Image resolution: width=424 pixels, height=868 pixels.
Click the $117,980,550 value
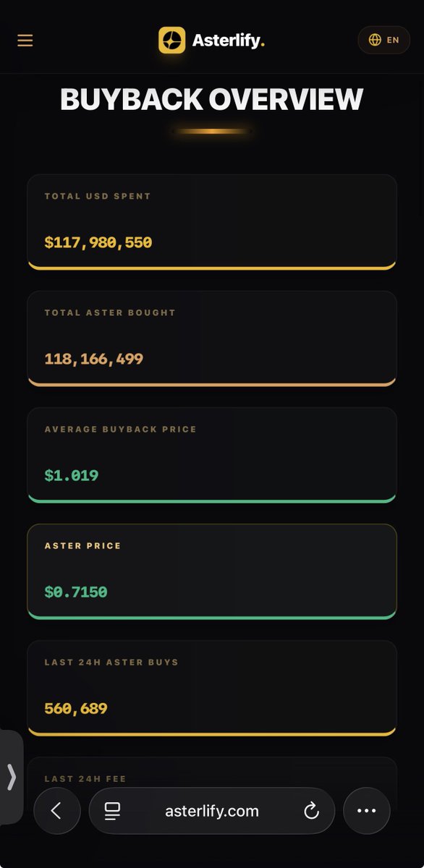pyautogui.click(x=98, y=242)
